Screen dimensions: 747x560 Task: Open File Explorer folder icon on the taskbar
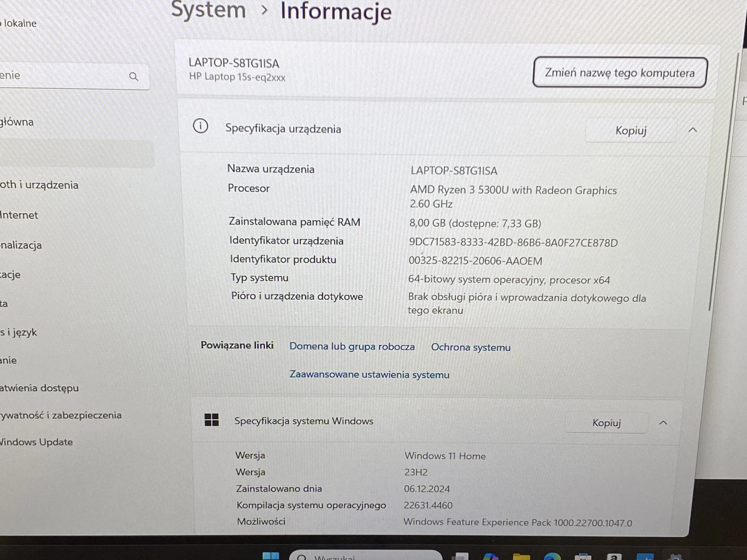521,556
